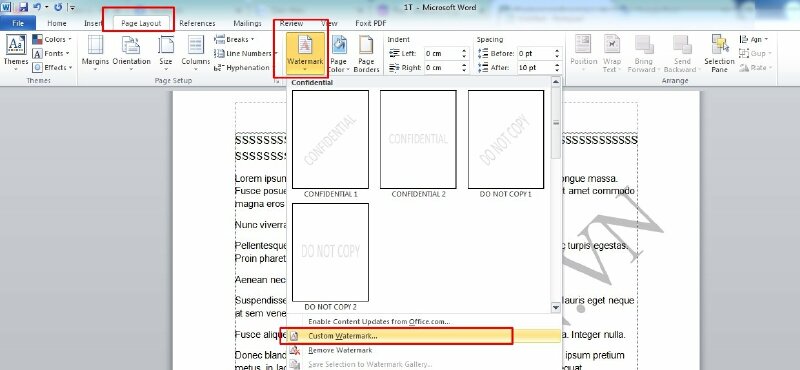Open the Page Setup dialog launcher

277,81
